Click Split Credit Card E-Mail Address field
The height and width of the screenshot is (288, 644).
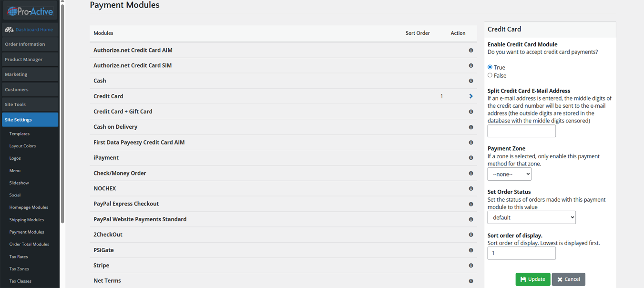tap(521, 131)
